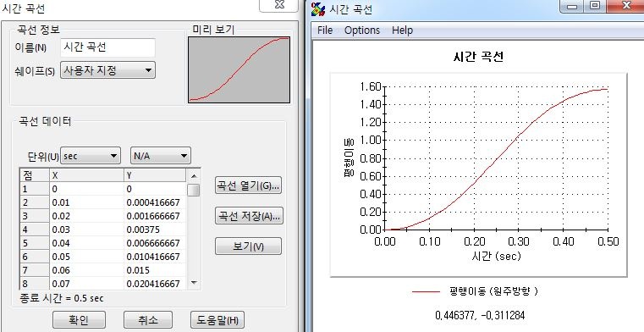Open help with 도움말(H) button

tap(217, 319)
